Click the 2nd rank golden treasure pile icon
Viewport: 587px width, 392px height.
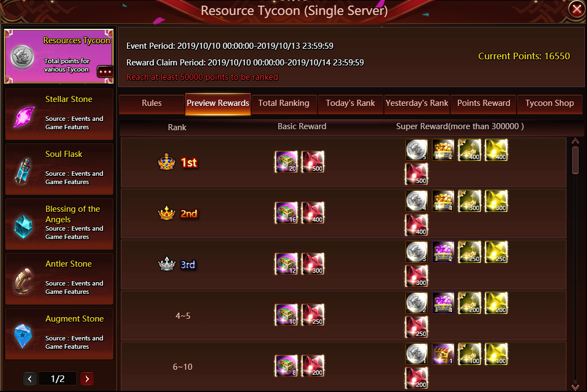443,201
